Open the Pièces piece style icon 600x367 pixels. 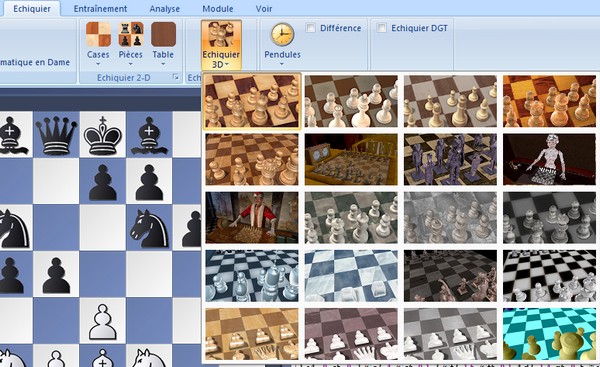point(131,34)
